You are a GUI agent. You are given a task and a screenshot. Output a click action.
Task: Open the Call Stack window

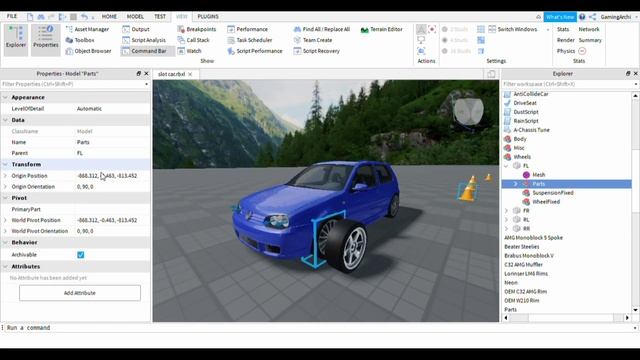tap(193, 40)
